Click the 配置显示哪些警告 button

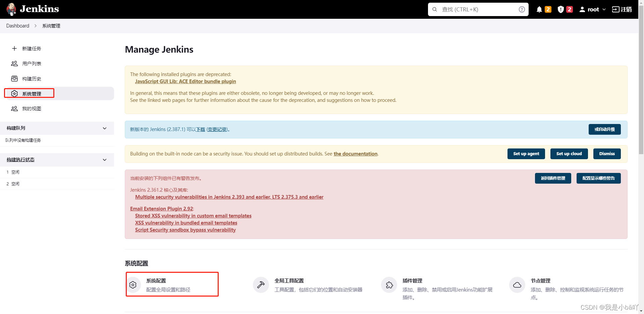(x=598, y=178)
